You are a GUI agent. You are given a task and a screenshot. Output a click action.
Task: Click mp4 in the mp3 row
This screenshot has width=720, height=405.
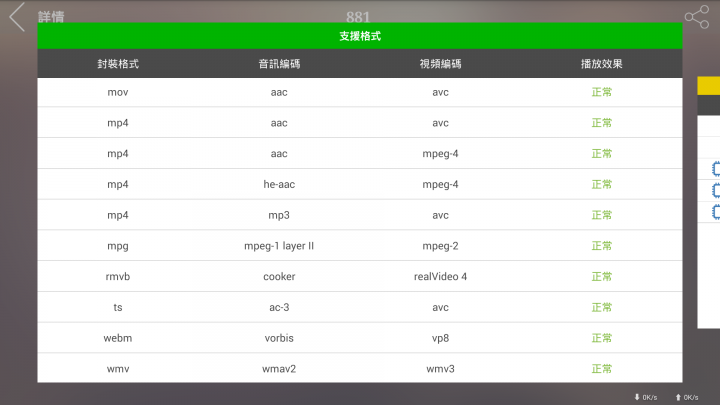click(118, 215)
